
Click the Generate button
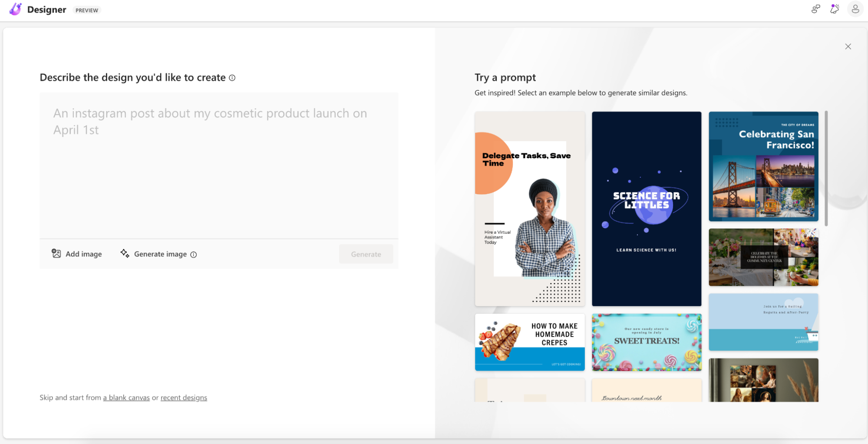(366, 254)
